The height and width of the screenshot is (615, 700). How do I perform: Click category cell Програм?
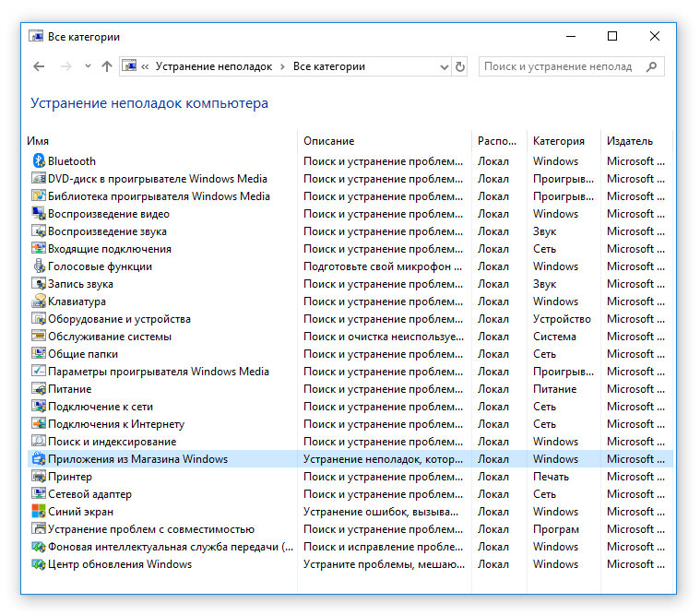click(556, 529)
